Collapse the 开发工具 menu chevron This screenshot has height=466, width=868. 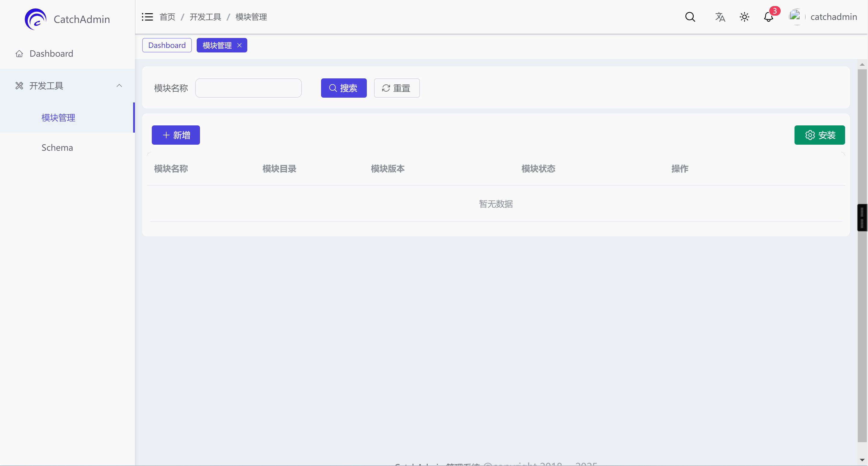(119, 86)
